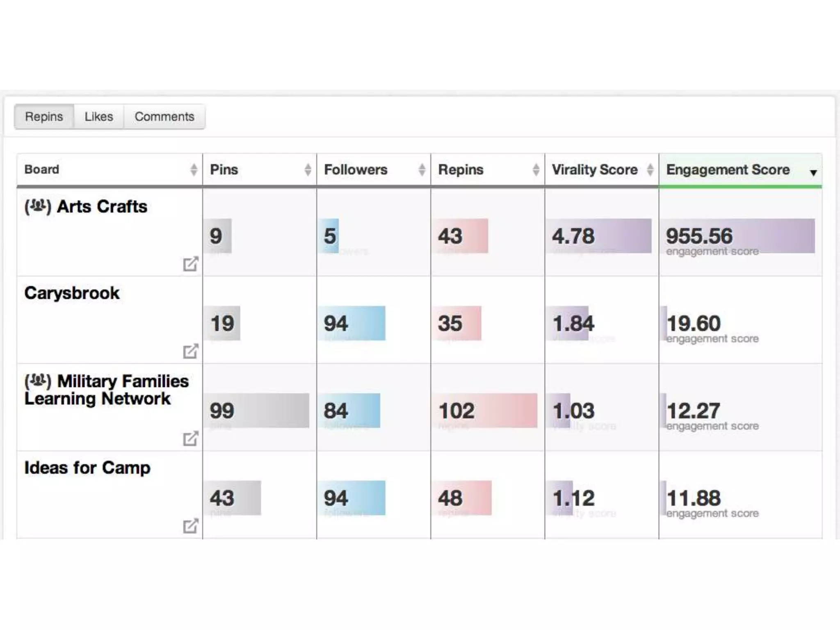840x630 pixels.
Task: Select Carysbrook's 94 followers value
Action: (x=336, y=323)
